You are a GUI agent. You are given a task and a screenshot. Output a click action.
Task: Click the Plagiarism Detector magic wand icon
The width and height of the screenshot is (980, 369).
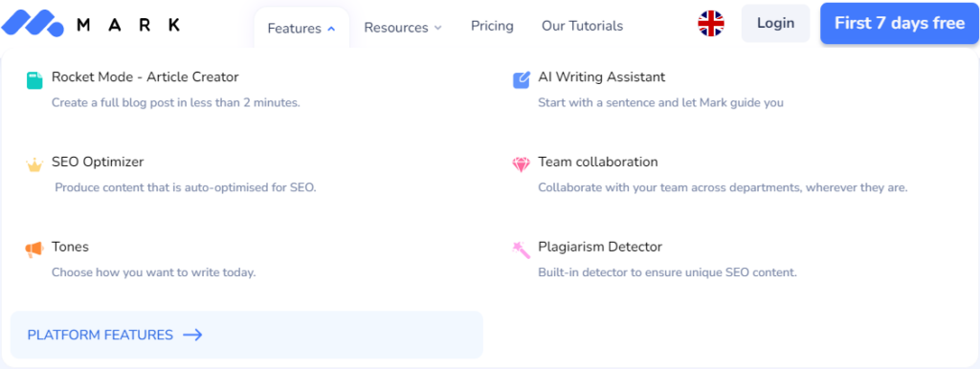pyautogui.click(x=522, y=250)
